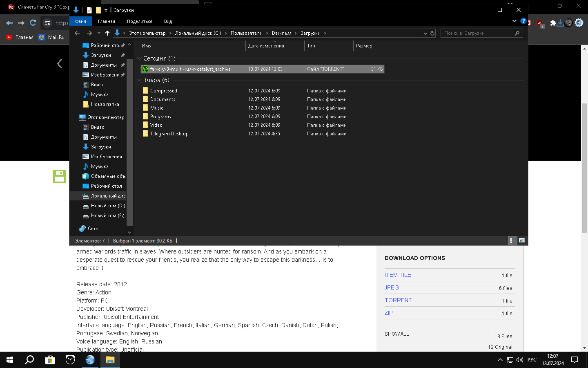The height and width of the screenshot is (368, 588).
Task: Click the address bar refresh icon
Action: coord(432,33)
